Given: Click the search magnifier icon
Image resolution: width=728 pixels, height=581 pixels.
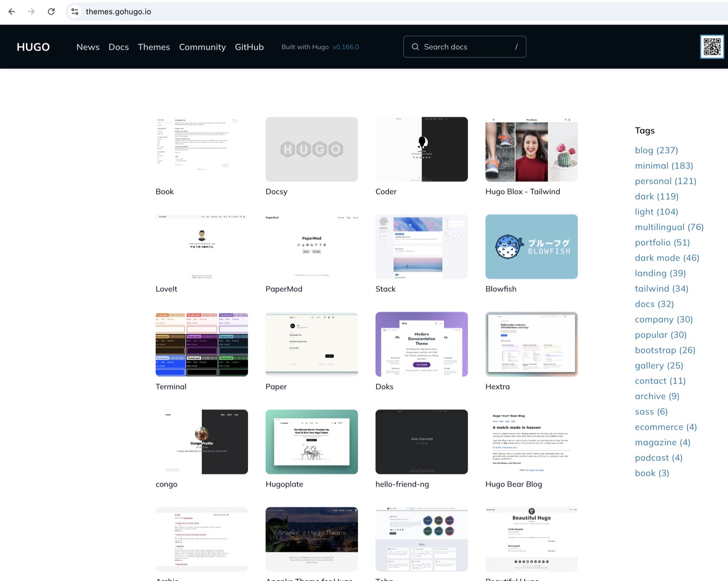Looking at the screenshot, I should click(x=415, y=47).
